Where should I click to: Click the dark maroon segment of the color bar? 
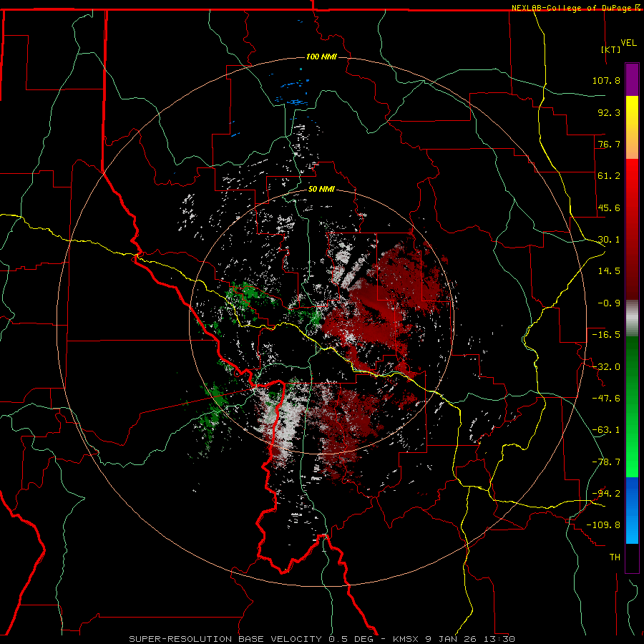pos(632,279)
